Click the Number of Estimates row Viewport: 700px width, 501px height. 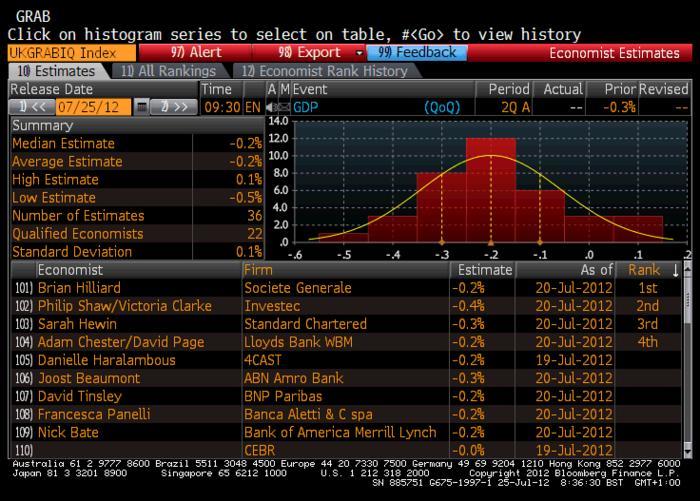coord(137,216)
